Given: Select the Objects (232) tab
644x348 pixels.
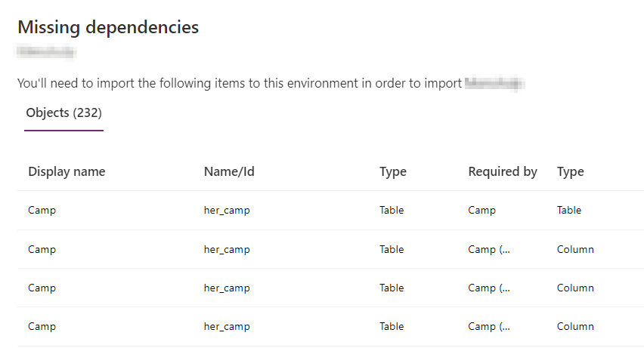Looking at the screenshot, I should (63, 113).
